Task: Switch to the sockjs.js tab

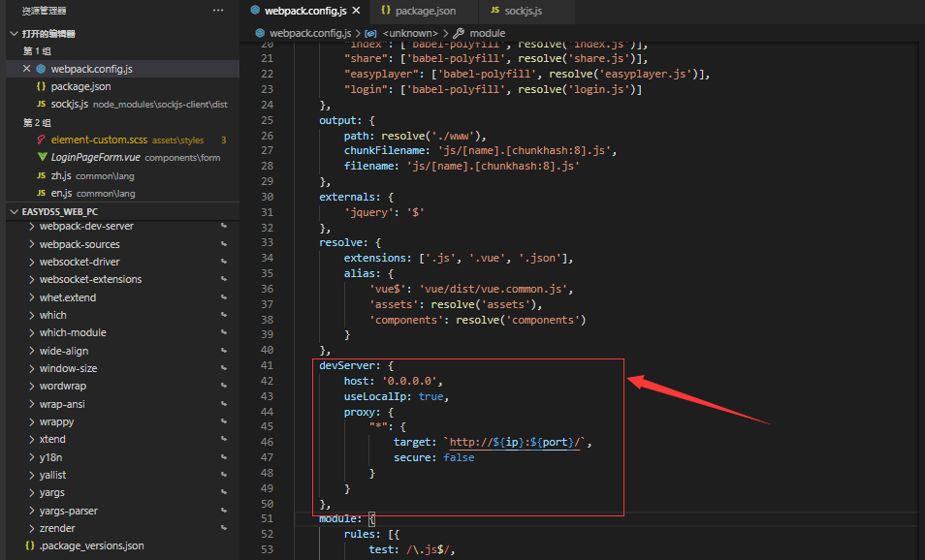Action: [x=524, y=11]
